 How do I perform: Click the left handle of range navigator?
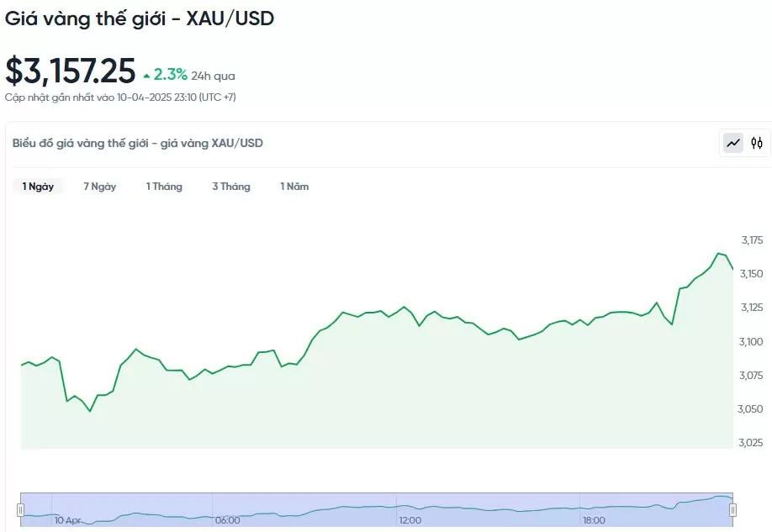[21, 509]
